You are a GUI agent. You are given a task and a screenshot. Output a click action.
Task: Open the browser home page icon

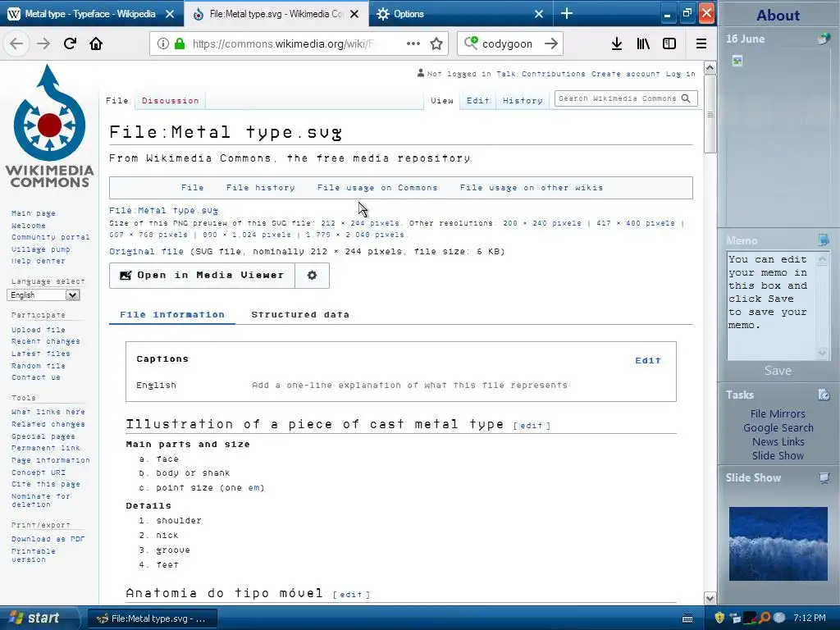pos(96,43)
